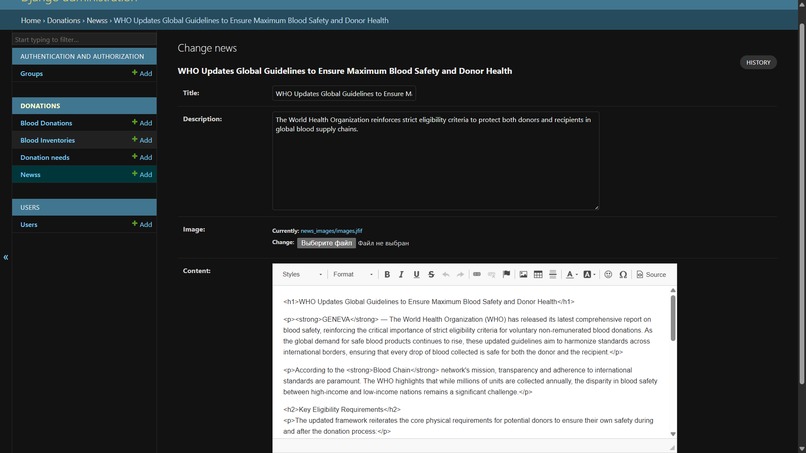The image size is (806, 453).
Task: Go to Home in the breadcrumb
Action: [30, 21]
